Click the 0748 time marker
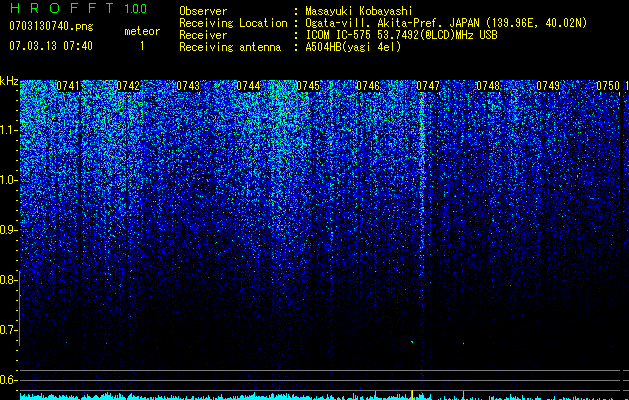The height and width of the screenshot is (400, 629). pos(488,86)
